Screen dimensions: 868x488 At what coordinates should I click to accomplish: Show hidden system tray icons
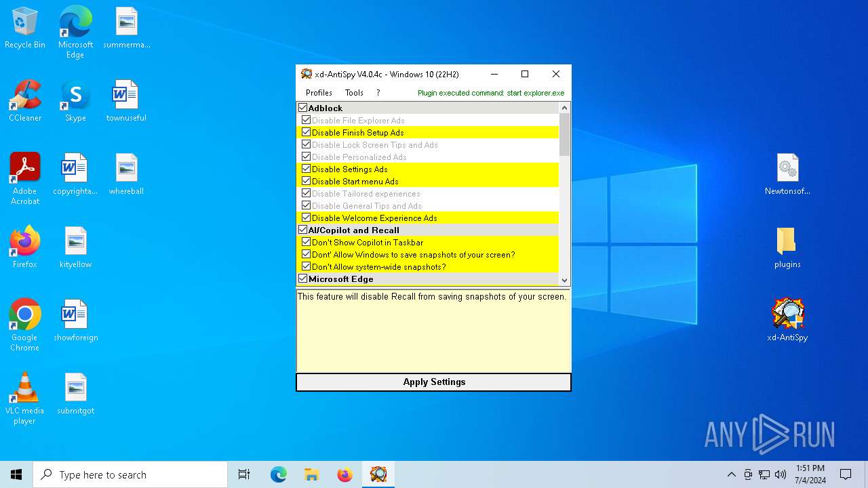coord(731,474)
